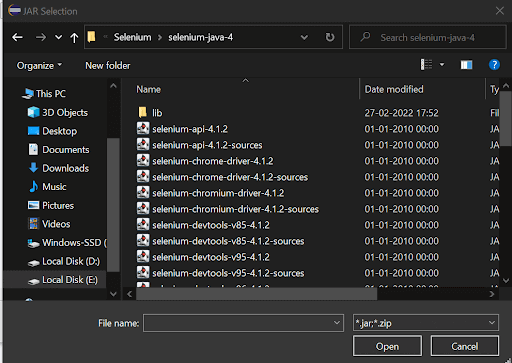This screenshot has height=363, width=512.
Task: Open Windows-SSD drive in navigation pane
Action: pos(67,243)
